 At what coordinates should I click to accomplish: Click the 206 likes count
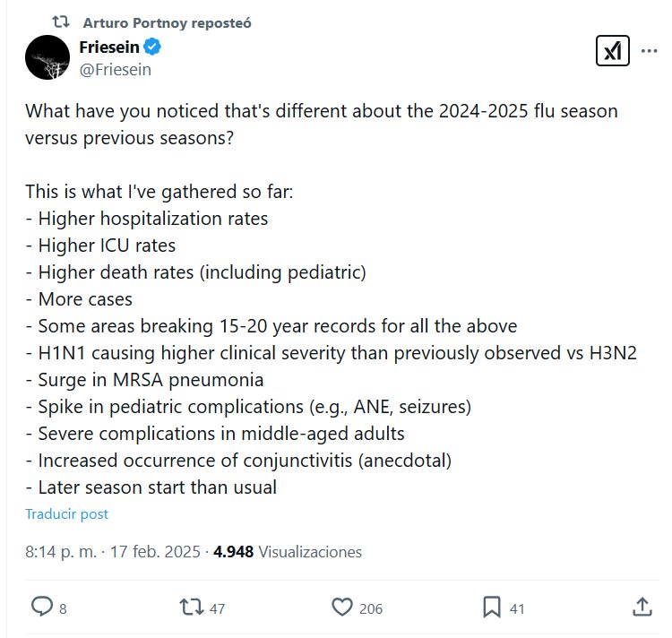click(x=370, y=608)
